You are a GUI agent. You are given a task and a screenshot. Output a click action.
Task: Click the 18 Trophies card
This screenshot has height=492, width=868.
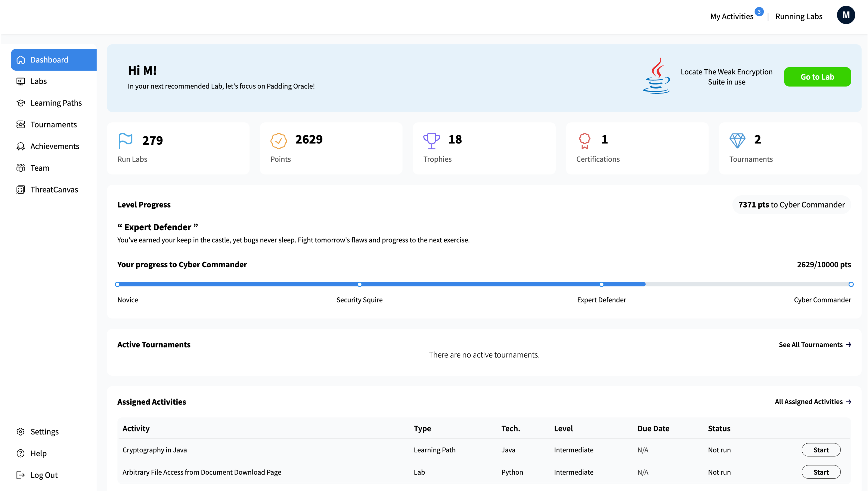pos(484,148)
